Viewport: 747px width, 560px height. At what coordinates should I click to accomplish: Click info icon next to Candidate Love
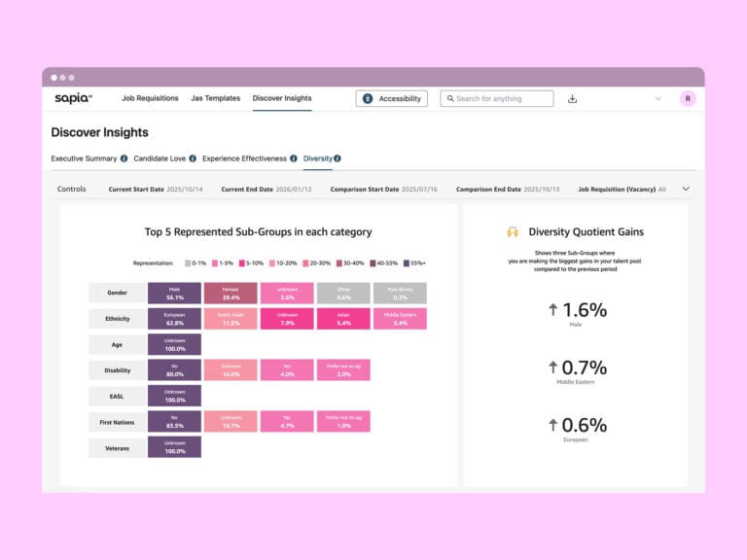coord(193,158)
